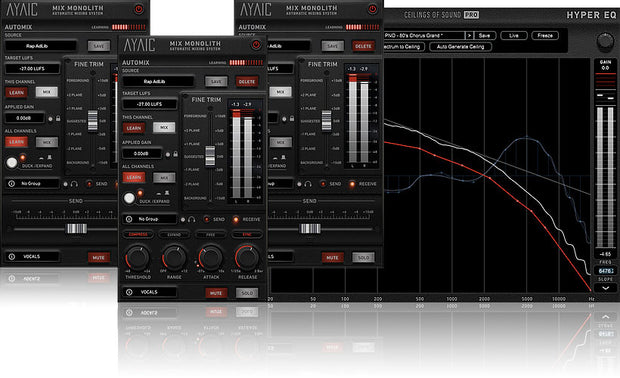The image size is (620, 378).
Task: Click Auto Generate Ceiling in Hyper EQ
Action: tap(460, 47)
